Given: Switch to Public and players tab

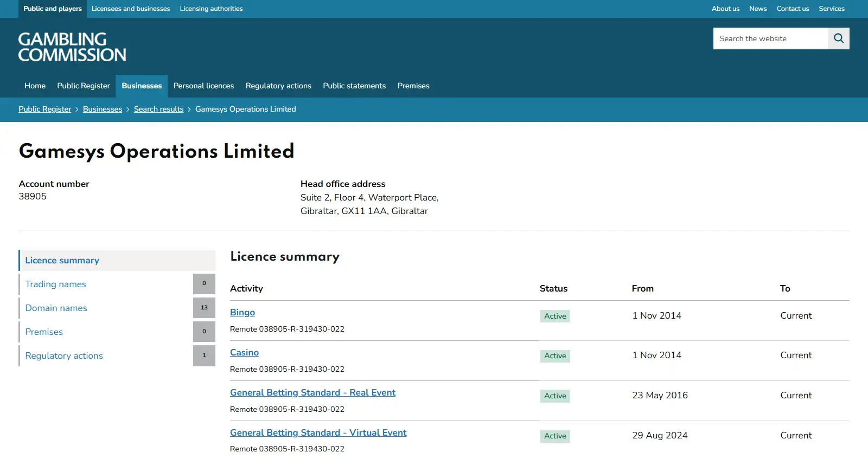Looking at the screenshot, I should click(x=53, y=9).
